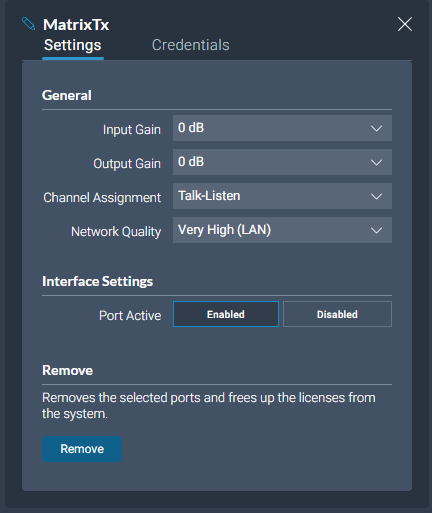Open the Credentials tab
This screenshot has width=432, height=513.
pos(191,45)
